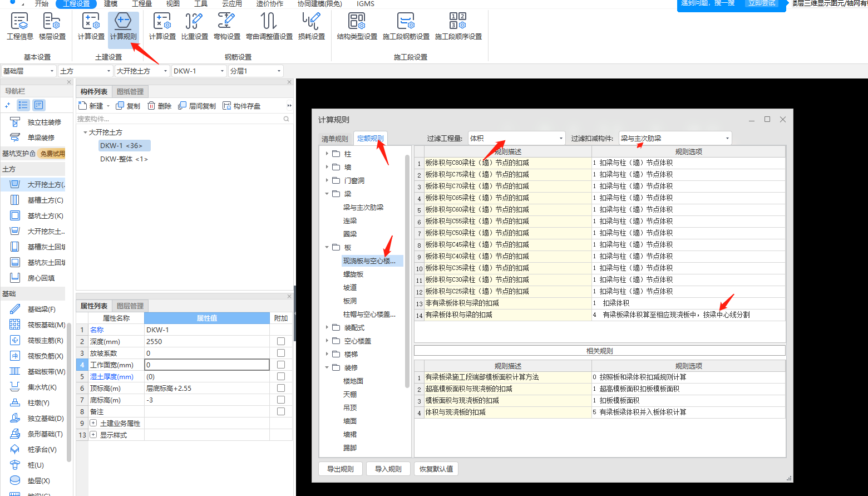Open 比重设置 icon
The height and width of the screenshot is (496, 868).
[x=195, y=26]
